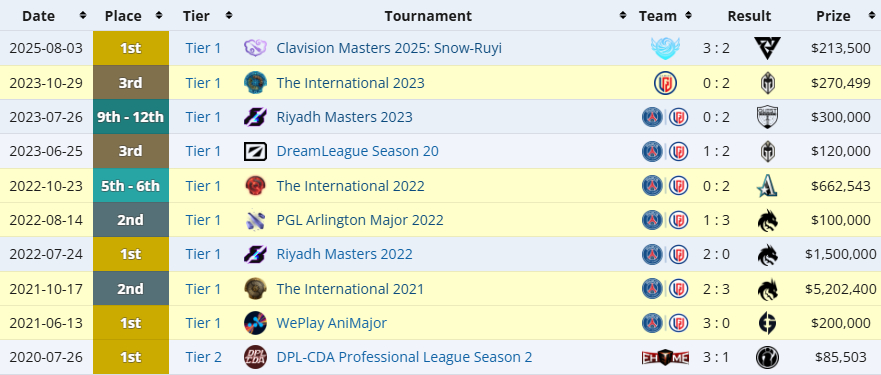This screenshot has height=375, width=881.
Task: Click the PGL Arlington Major tournament icon
Action: [255, 220]
